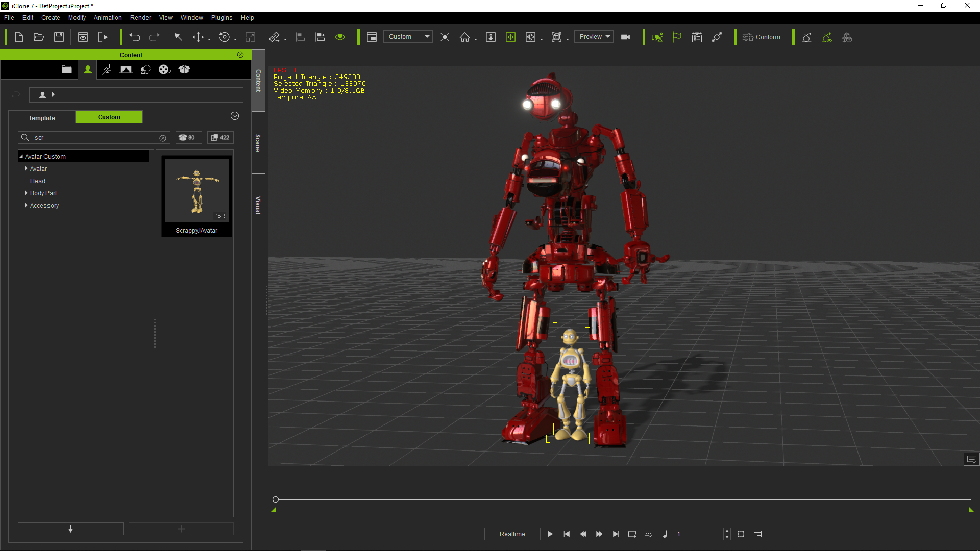The height and width of the screenshot is (551, 980).
Task: Toggle the eye visibility icon in toolbar
Action: pos(340,37)
